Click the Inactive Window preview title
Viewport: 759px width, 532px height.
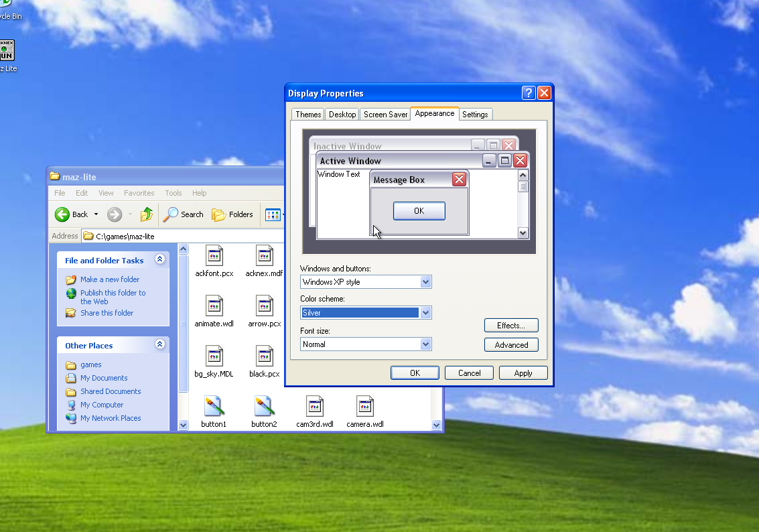[348, 146]
